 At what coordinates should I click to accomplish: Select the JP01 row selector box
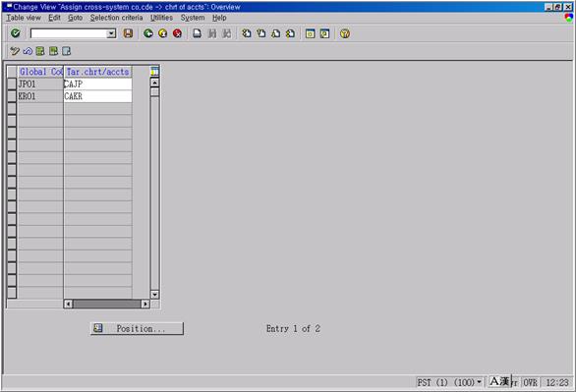12,84
